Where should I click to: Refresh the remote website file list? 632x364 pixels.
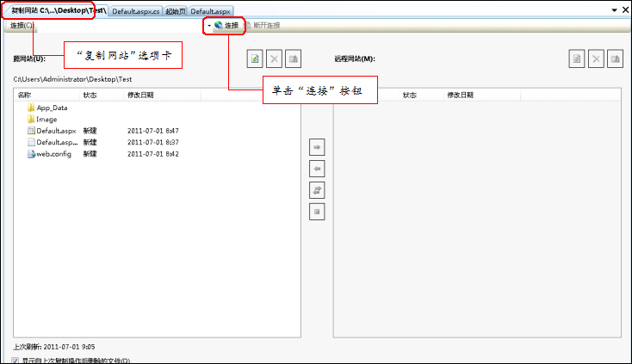(577, 59)
